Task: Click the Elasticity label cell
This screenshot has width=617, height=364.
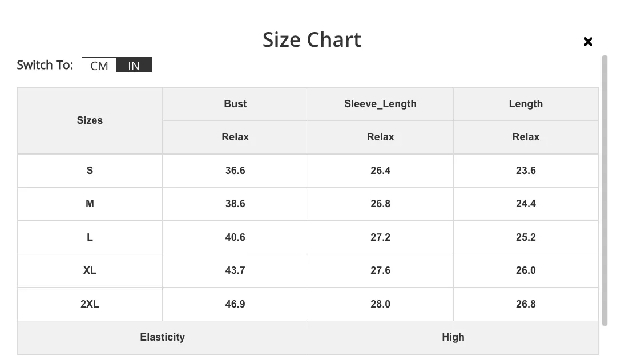Action: pos(163,337)
